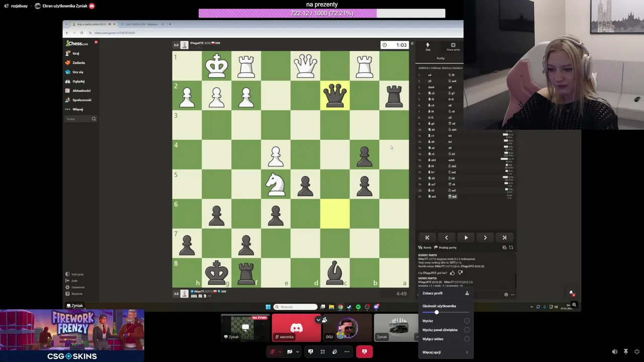The width and height of the screenshot is (644, 362).
Task: Toggle the Discord stream fullscreen icon
Action: tap(637, 352)
